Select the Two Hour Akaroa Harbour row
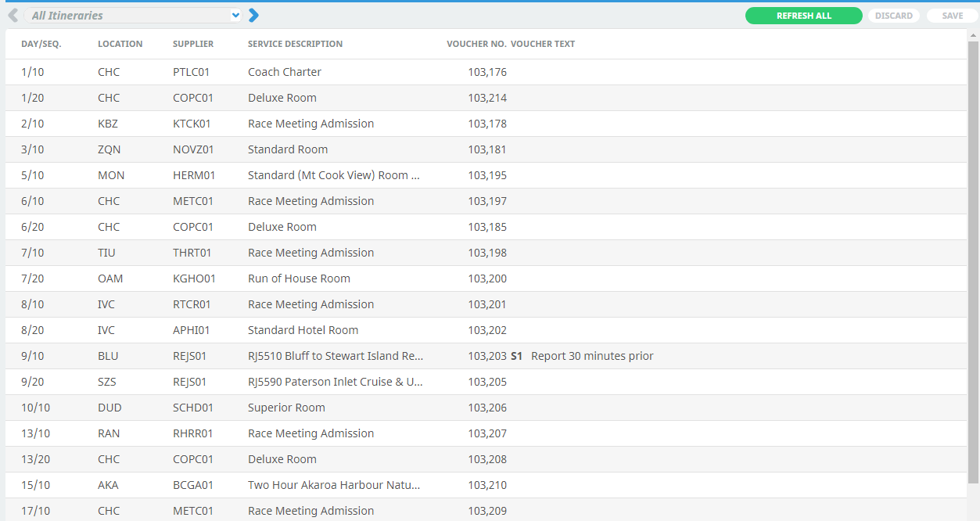The width and height of the screenshot is (980, 521). (x=333, y=485)
